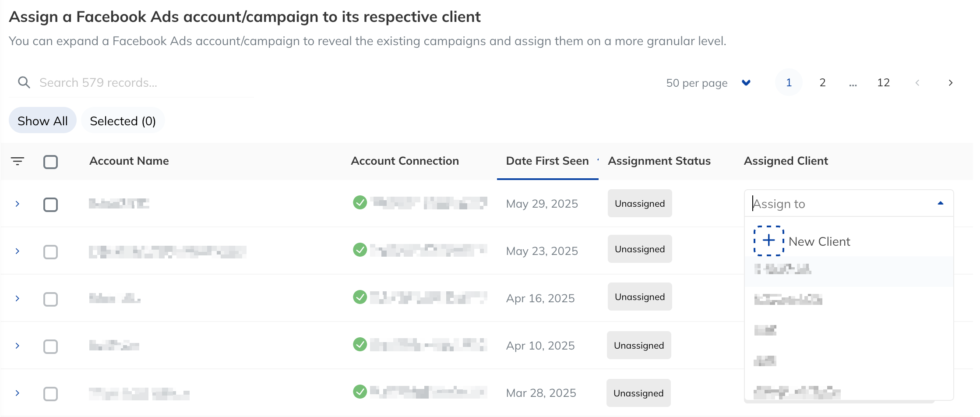Click green connection check for Mar 28, 2025
Image resolution: width=980 pixels, height=417 pixels.
pos(360,392)
